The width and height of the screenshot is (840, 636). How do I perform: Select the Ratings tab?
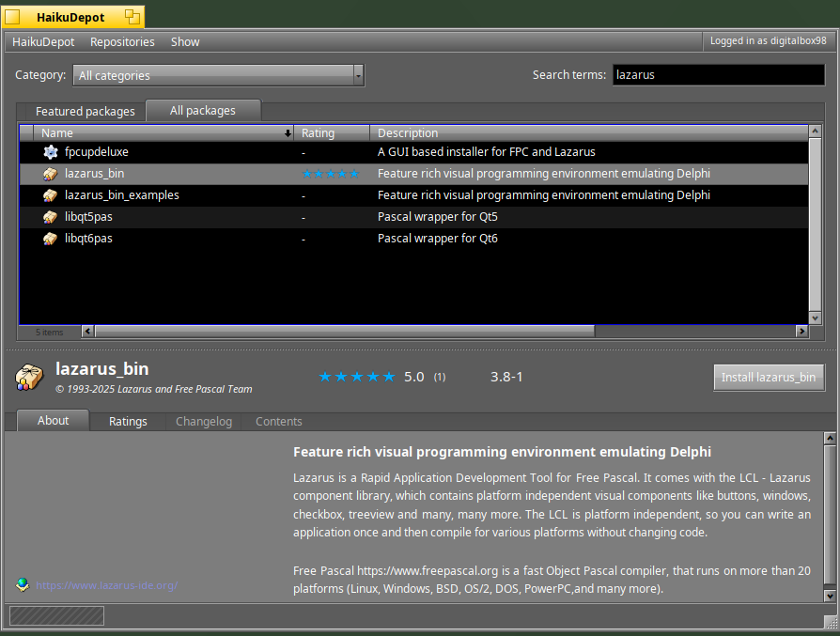point(128,422)
